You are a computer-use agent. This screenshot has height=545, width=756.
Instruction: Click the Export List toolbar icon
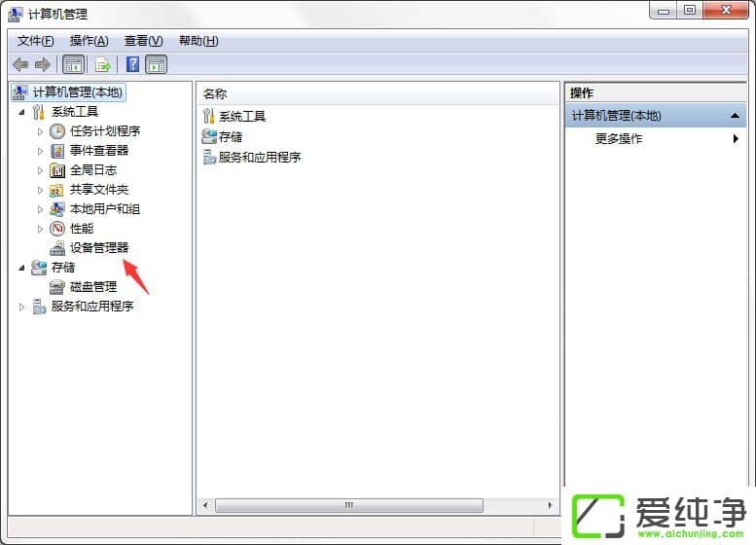pyautogui.click(x=103, y=64)
